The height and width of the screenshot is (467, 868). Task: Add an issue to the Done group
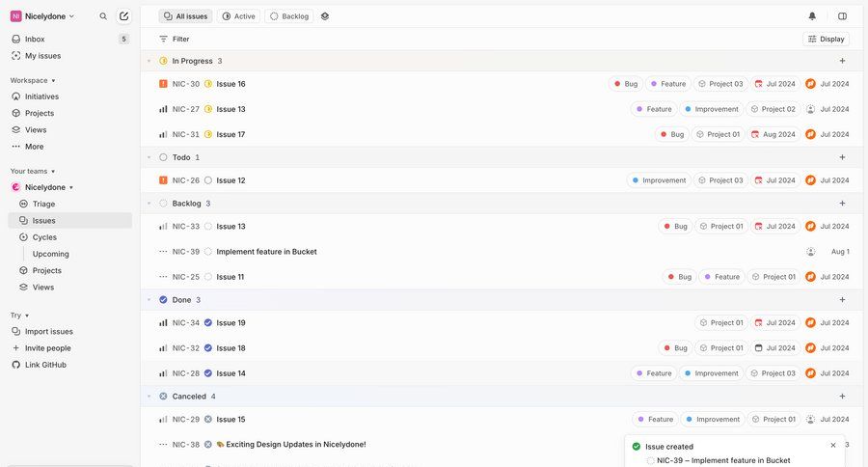click(842, 300)
